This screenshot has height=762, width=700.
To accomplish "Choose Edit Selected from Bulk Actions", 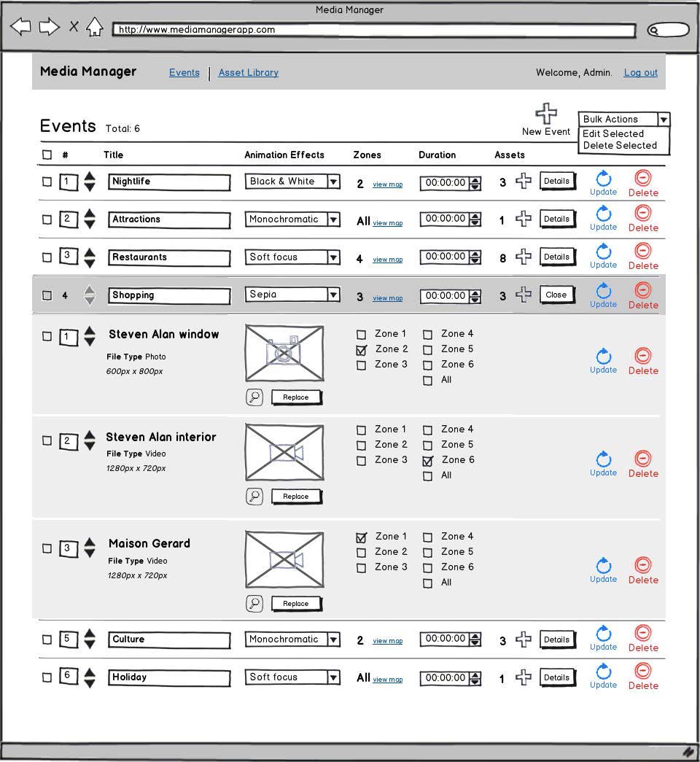I will [x=613, y=133].
